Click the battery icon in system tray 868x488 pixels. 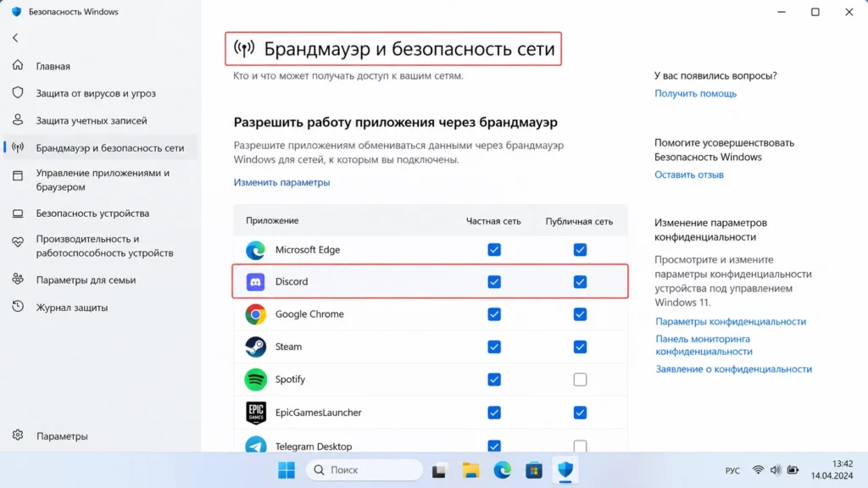(x=793, y=469)
